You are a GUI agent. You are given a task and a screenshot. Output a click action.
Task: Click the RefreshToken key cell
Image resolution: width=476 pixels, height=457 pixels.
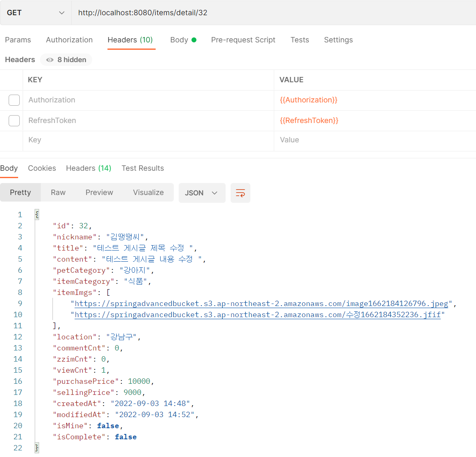click(x=148, y=121)
